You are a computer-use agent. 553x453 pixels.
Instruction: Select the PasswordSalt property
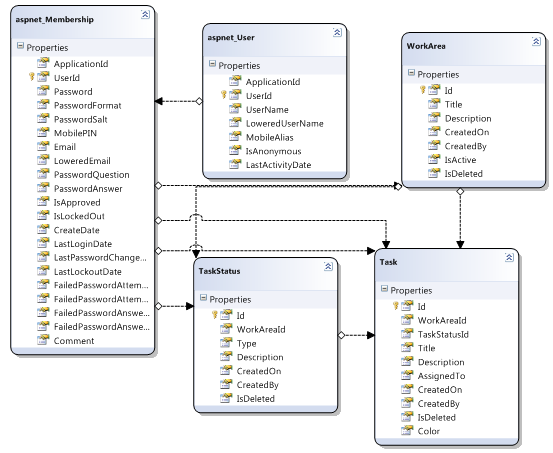80,120
